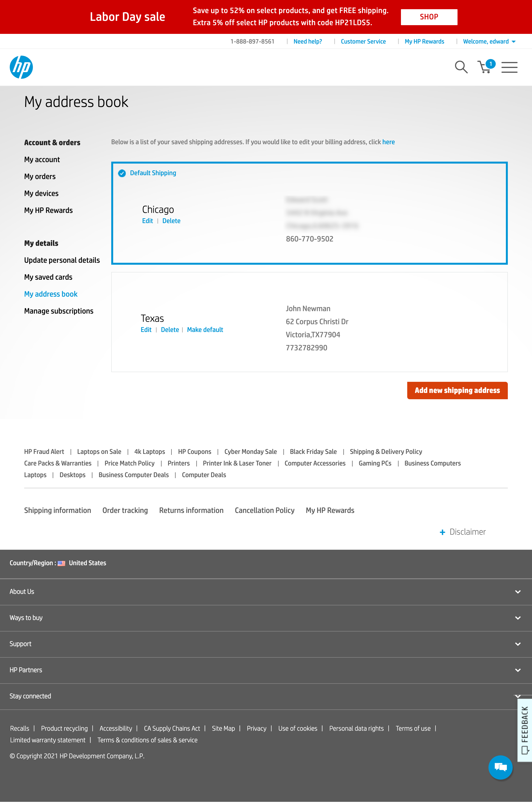Viewport: 532px width, 812px height.
Task: Open the search magnifier icon
Action: (461, 67)
